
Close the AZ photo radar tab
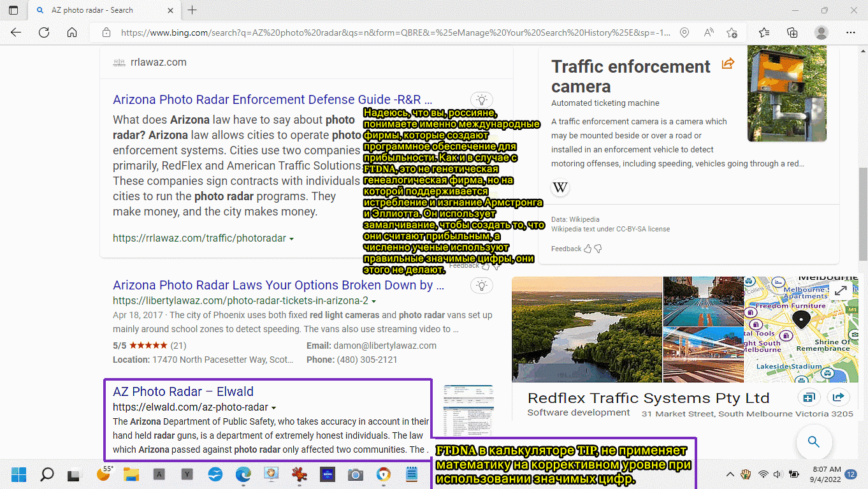click(x=170, y=10)
